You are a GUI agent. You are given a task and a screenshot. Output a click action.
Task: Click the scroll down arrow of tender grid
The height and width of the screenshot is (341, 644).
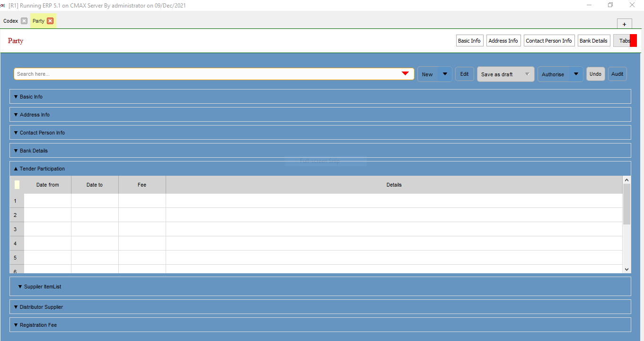coord(626,269)
